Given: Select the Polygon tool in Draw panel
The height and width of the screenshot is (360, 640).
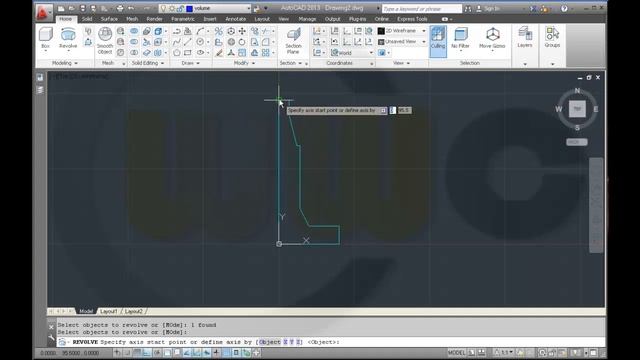Looking at the screenshot, I should click(177, 53).
